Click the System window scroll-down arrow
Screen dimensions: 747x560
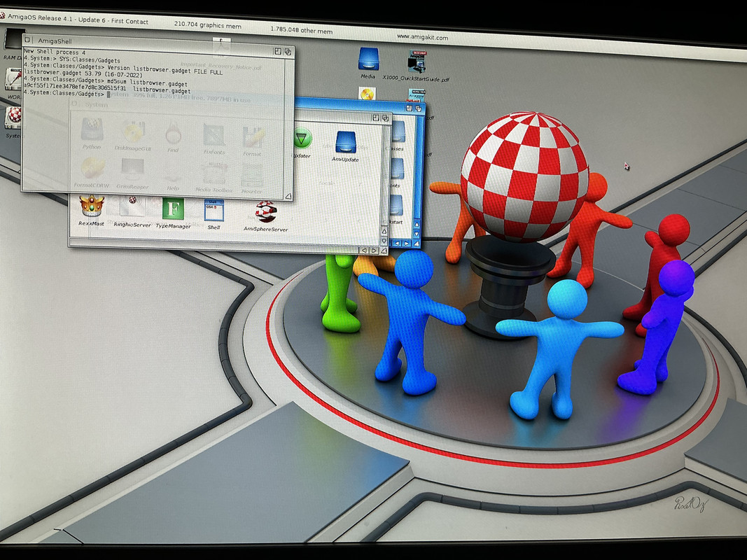tap(384, 241)
